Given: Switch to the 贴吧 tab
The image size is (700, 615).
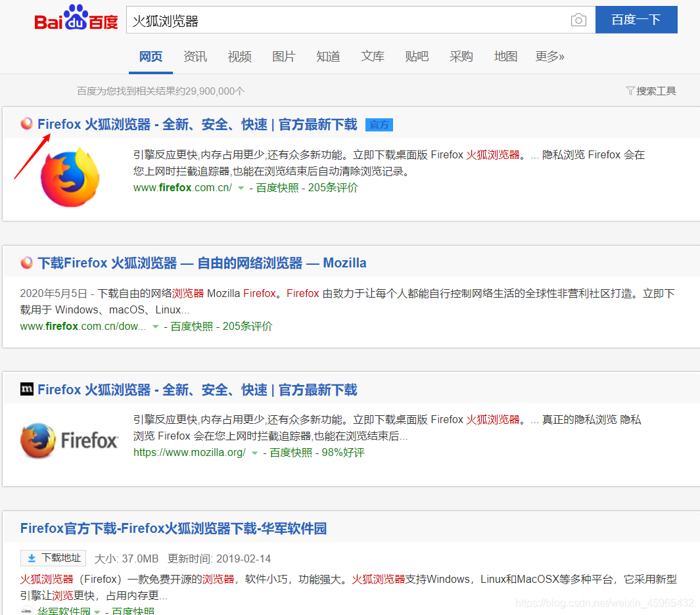Looking at the screenshot, I should pos(417,57).
